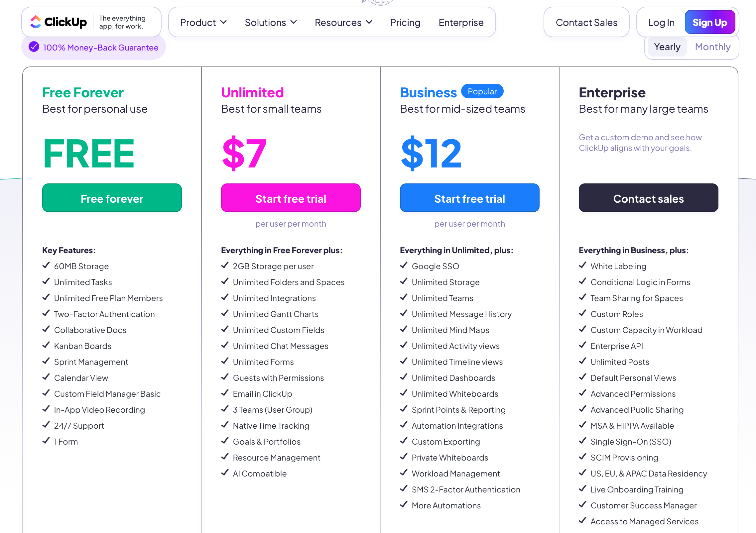Click the checkmark next to 1 Form
The height and width of the screenshot is (533, 756).
tap(46, 441)
